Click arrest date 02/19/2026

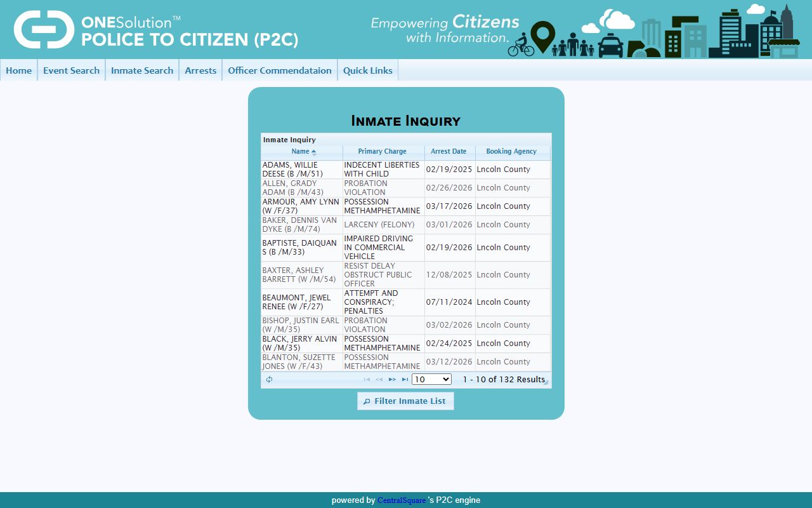coord(449,248)
